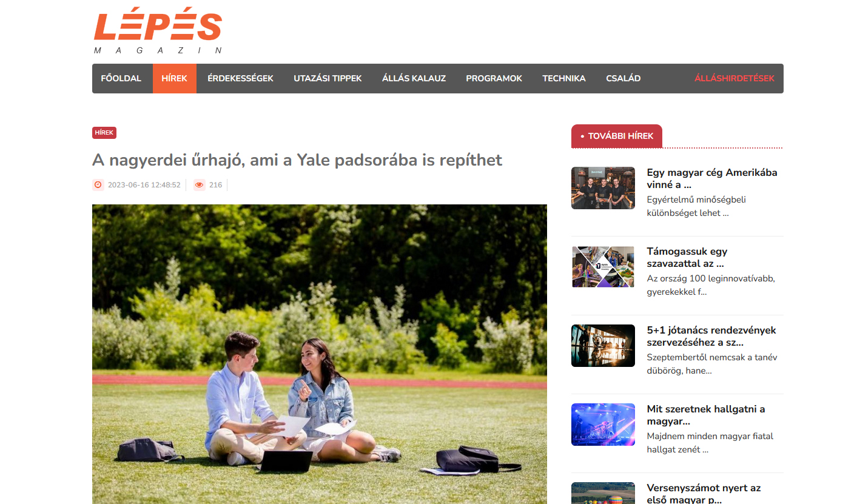Viewport: 857px width, 504px height.
Task: Open the red HÍREK category tag
Action: tap(104, 133)
